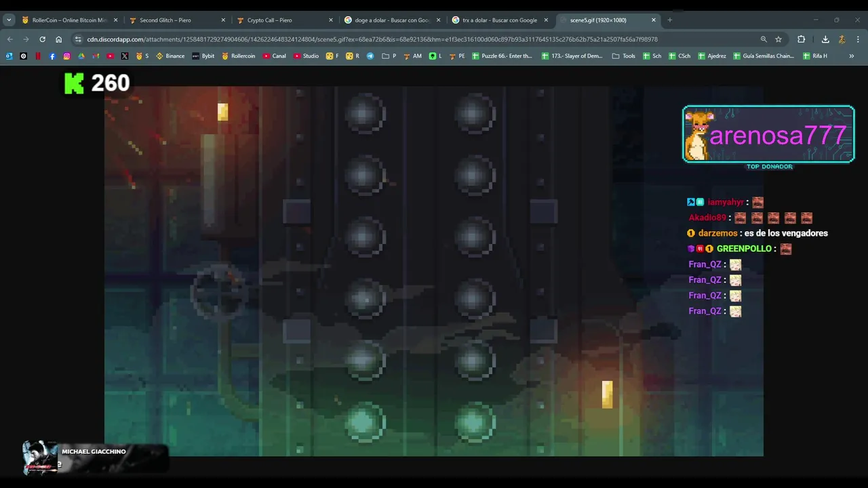
Task: Switch to Crypto Call – Piero tab
Action: pyautogui.click(x=285, y=20)
